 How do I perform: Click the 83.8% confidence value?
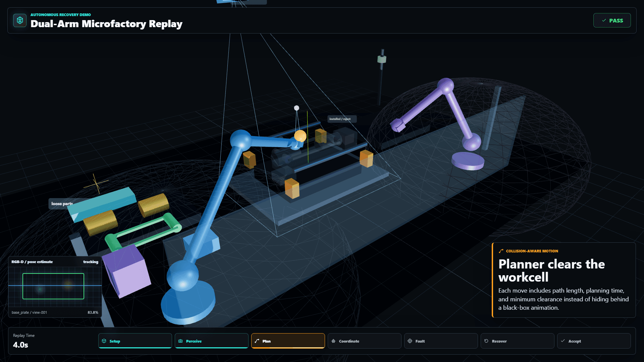pyautogui.click(x=93, y=312)
